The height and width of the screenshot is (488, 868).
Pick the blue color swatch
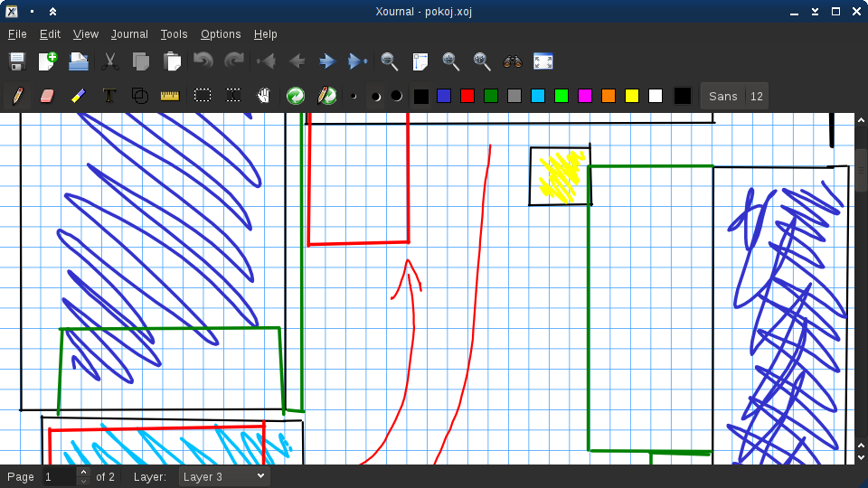click(x=444, y=97)
